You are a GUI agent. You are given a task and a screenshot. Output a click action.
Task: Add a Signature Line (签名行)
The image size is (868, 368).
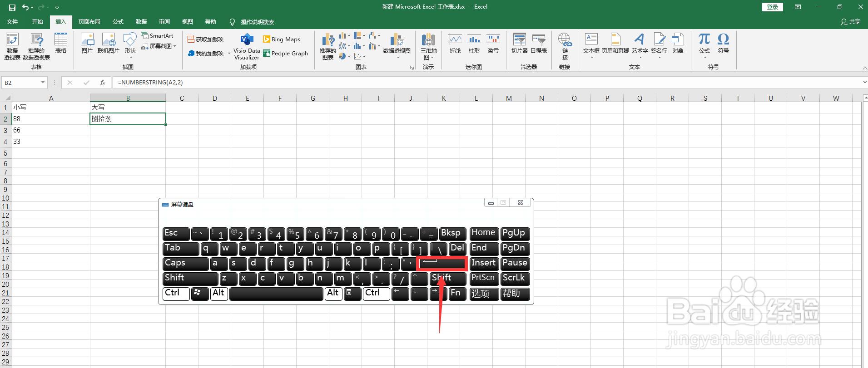659,45
